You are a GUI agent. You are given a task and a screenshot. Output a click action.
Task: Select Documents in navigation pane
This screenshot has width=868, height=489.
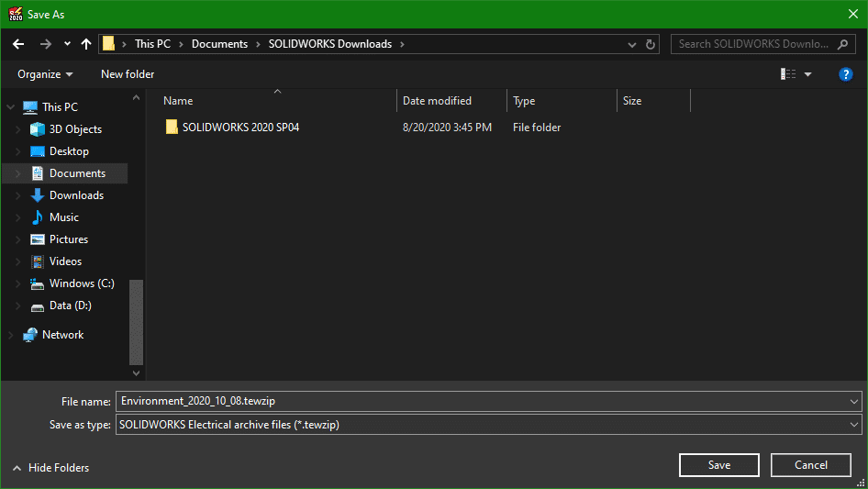click(77, 173)
